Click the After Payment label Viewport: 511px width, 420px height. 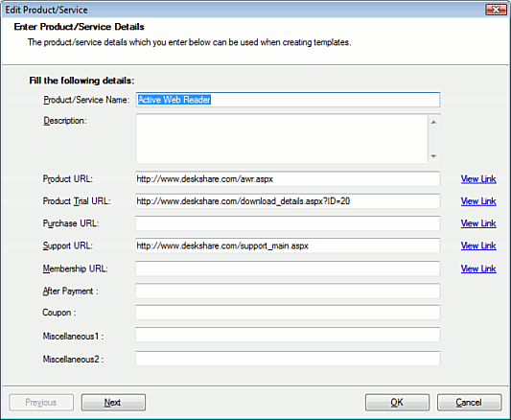pyautogui.click(x=70, y=291)
